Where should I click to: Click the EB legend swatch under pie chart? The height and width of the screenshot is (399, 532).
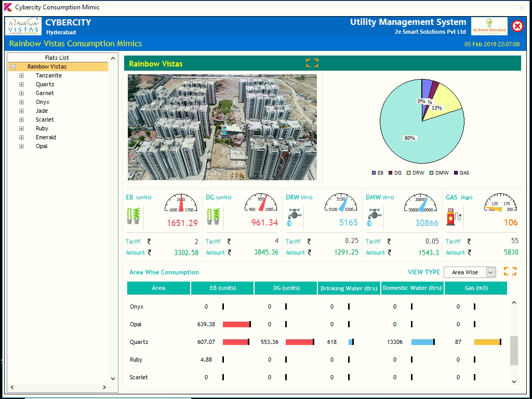(374, 172)
